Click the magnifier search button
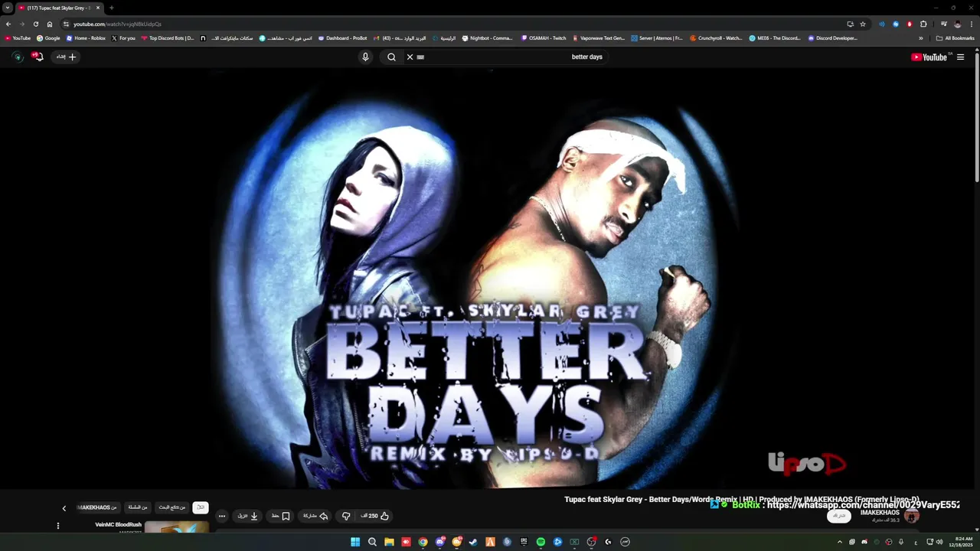The height and width of the screenshot is (551, 980). coord(391,57)
